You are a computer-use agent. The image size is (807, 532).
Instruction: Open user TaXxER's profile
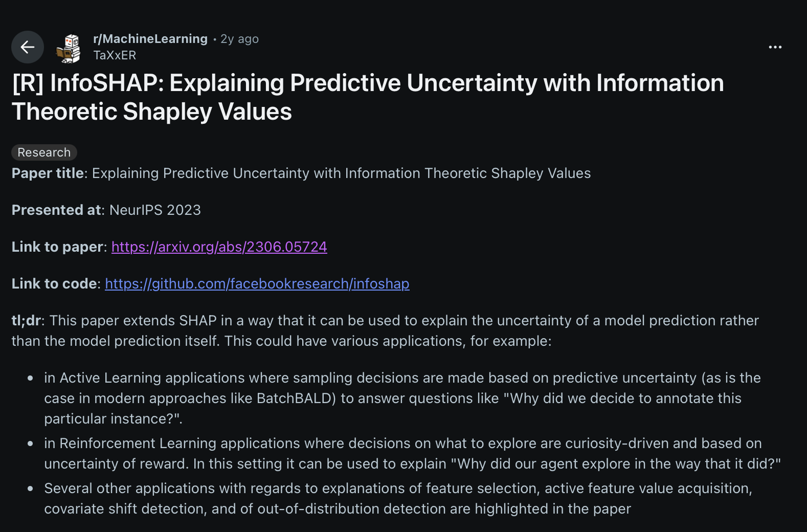tap(115, 55)
